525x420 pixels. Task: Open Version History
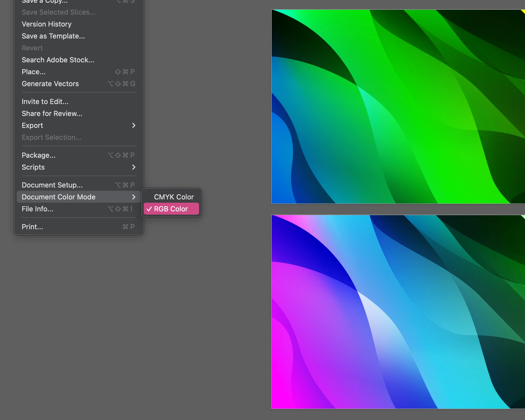click(x=47, y=24)
